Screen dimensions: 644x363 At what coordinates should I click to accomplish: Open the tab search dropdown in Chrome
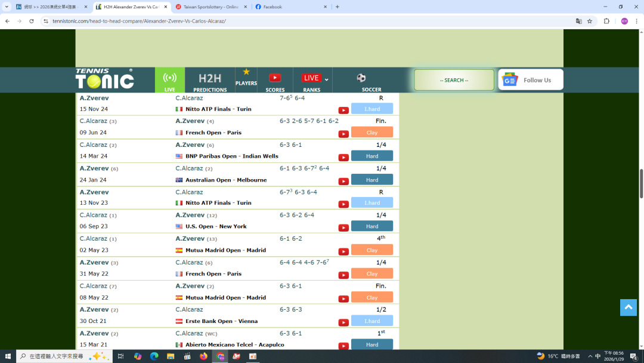click(7, 7)
